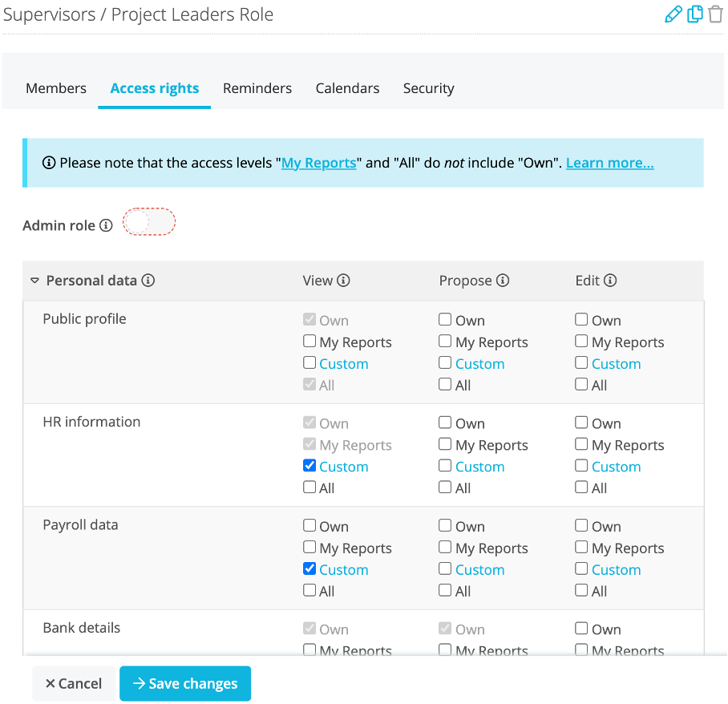Click the pencil edit role icon
Screen dimensions: 728x704
[673, 14]
